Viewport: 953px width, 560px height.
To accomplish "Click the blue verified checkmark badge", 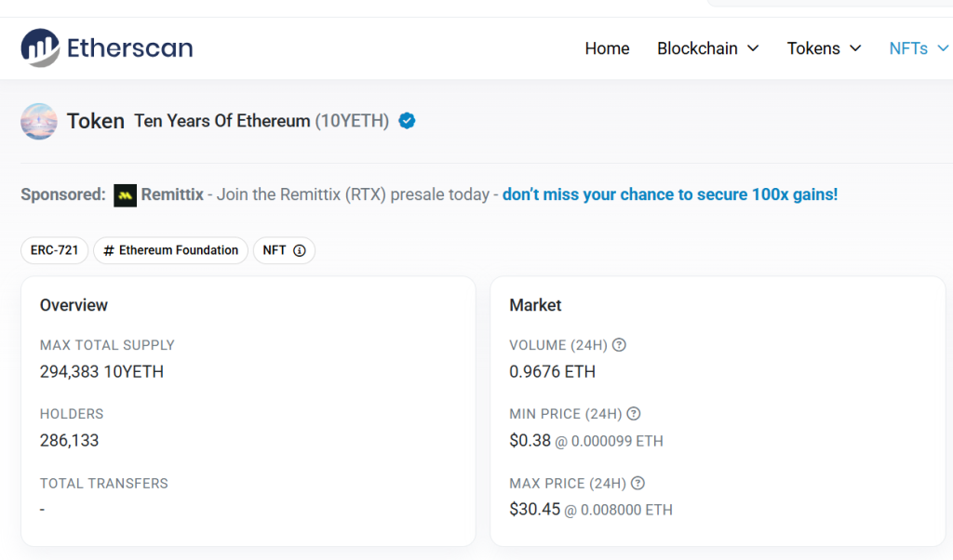I will click(x=408, y=121).
